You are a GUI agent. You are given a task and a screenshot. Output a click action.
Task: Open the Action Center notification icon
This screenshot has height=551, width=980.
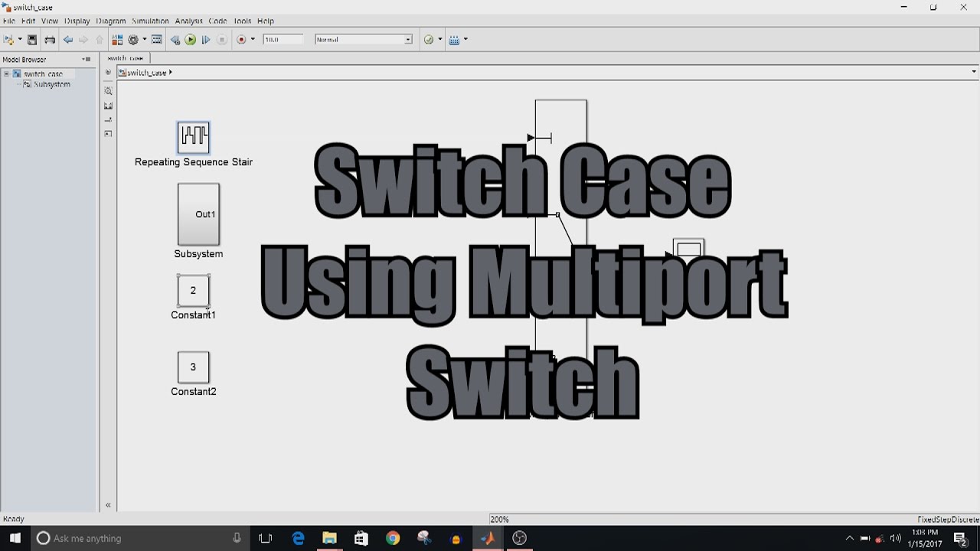[x=961, y=538]
